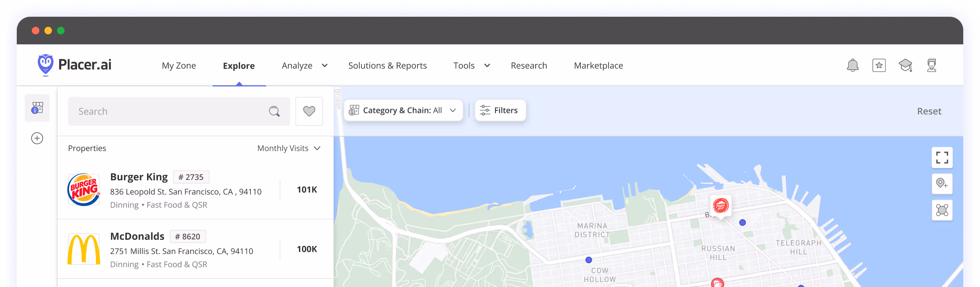Click the Reset link
The width and height of the screenshot is (980, 287).
click(929, 111)
